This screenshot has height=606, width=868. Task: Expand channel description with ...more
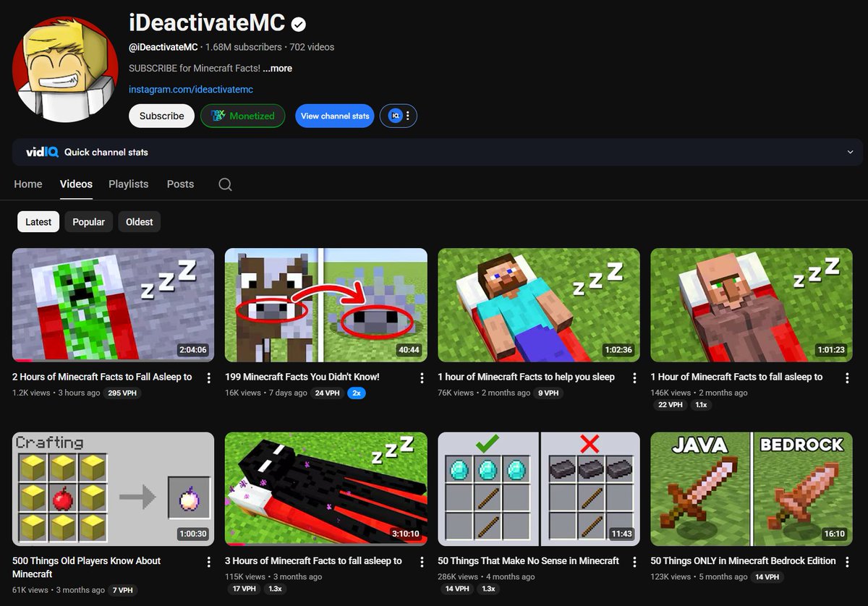point(277,68)
